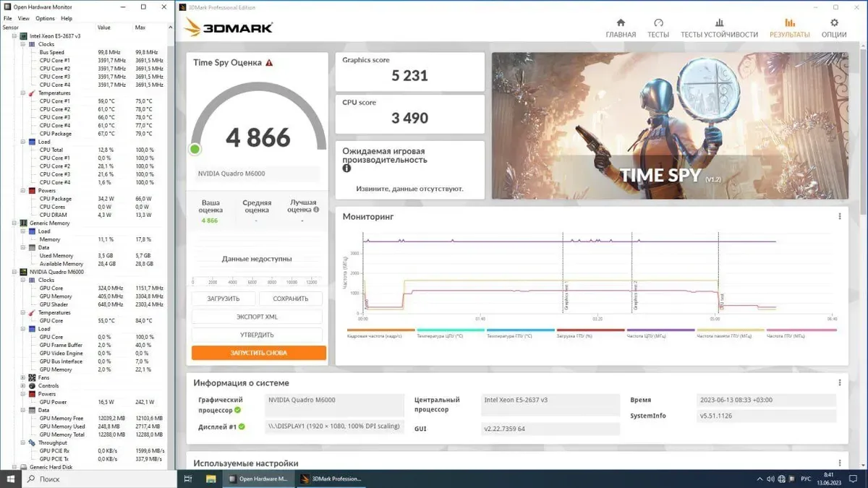The height and width of the screenshot is (488, 868).
Task: Open File Explorer from the taskbar
Action: 210,479
